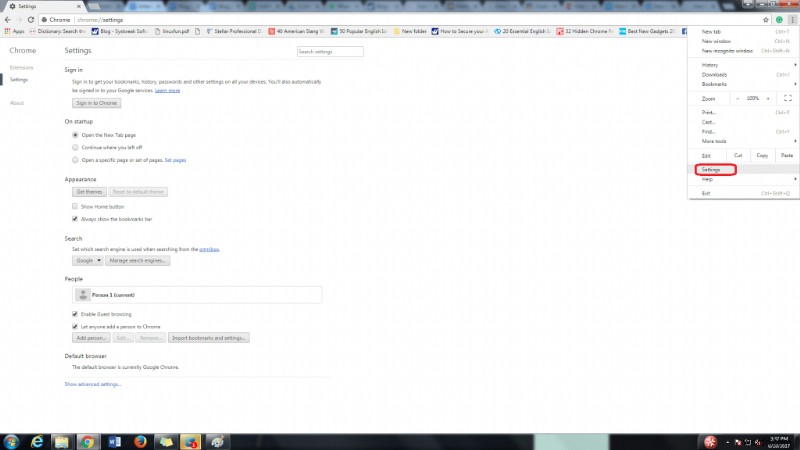The height and width of the screenshot is (450, 800).
Task: Select Settings in Chrome menu
Action: (744, 169)
